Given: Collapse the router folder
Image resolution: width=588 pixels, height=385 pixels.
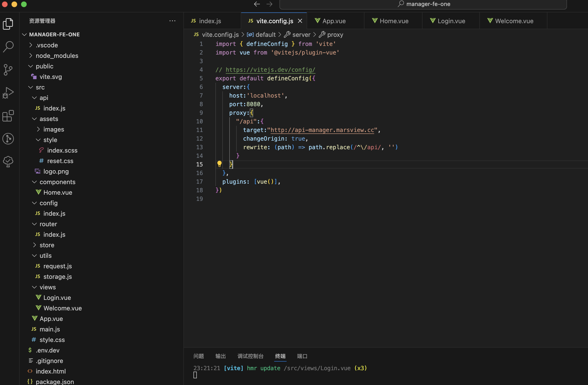Looking at the screenshot, I should pyautogui.click(x=35, y=224).
